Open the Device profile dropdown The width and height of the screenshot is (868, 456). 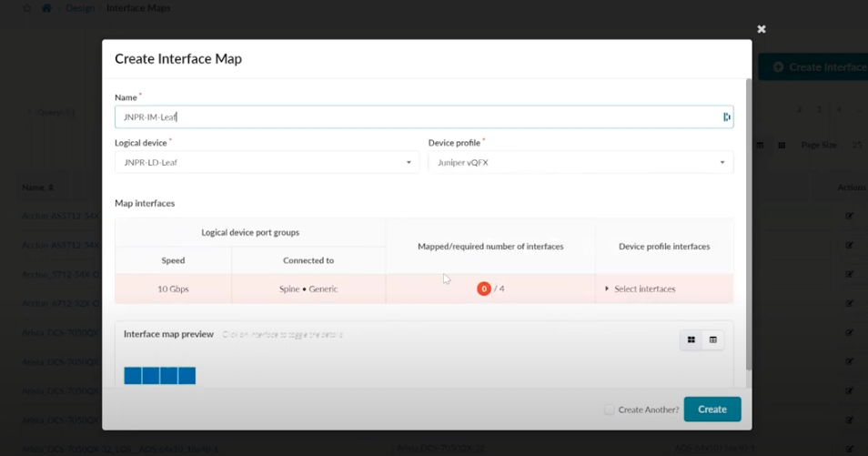[580, 163]
